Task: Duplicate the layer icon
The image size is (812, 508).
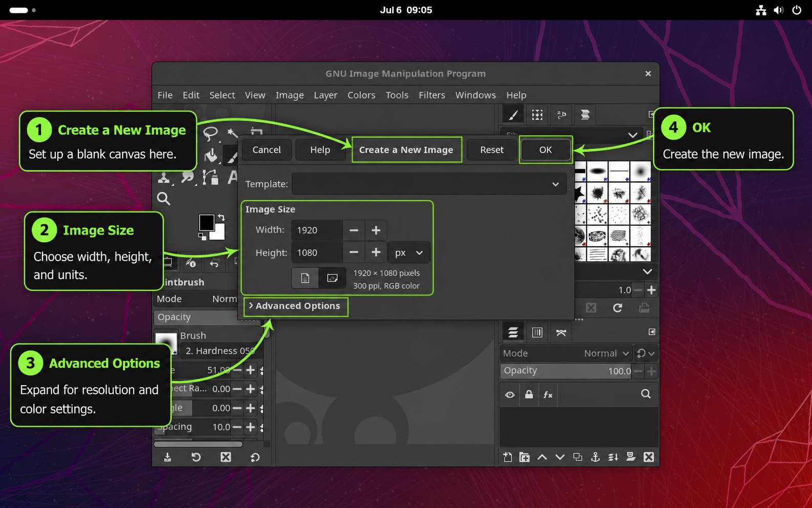Action: [x=578, y=457]
